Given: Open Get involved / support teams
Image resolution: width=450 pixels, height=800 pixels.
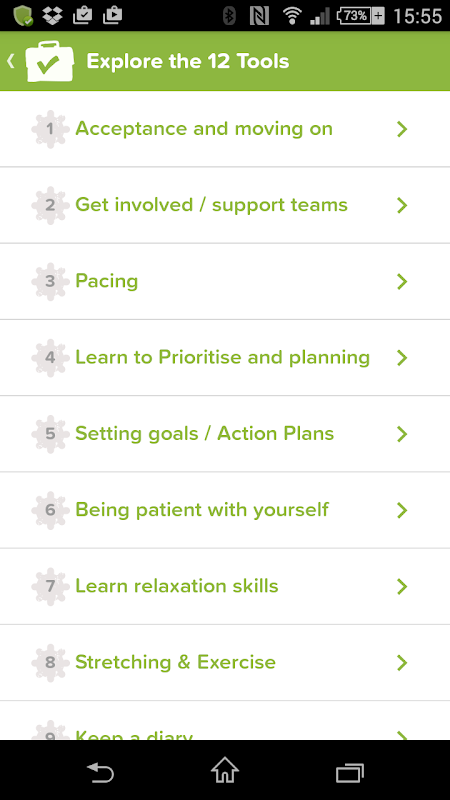Looking at the screenshot, I should click(225, 205).
